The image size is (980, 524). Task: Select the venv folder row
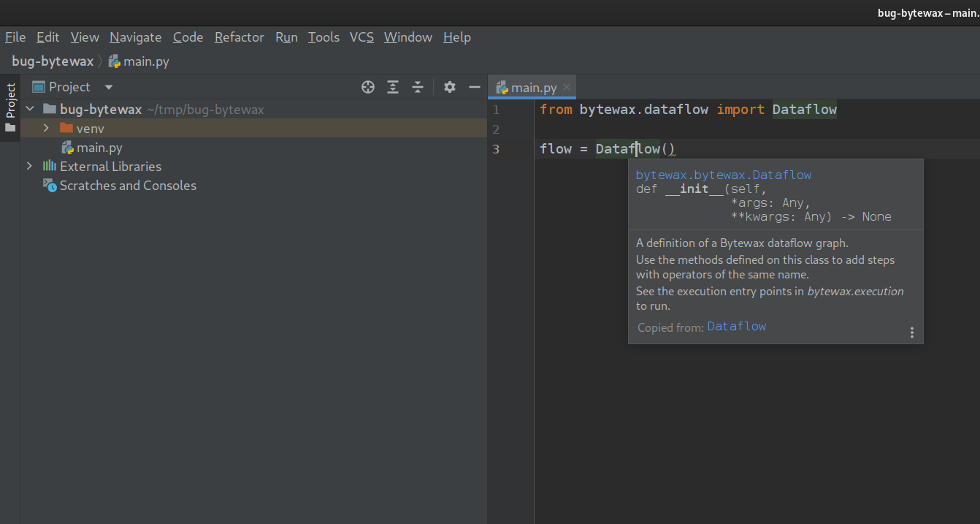click(x=253, y=129)
